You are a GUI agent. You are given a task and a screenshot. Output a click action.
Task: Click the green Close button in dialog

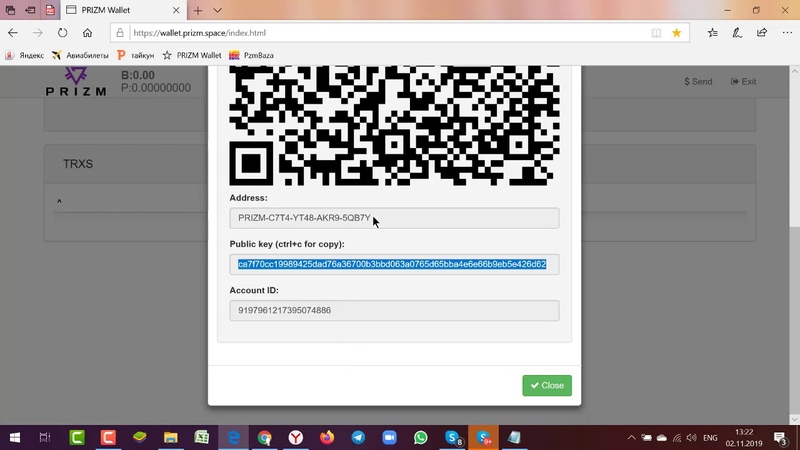coord(547,385)
